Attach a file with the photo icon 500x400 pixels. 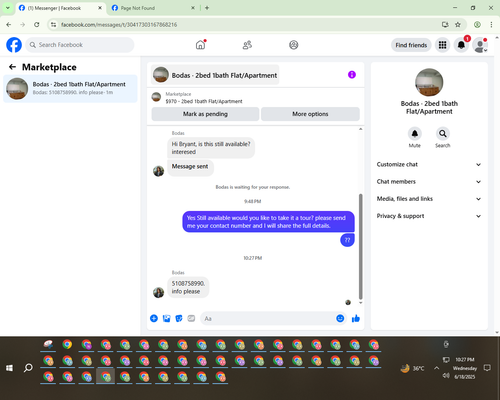click(166, 318)
